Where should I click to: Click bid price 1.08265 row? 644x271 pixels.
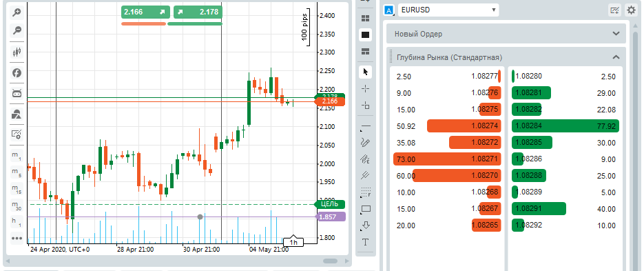point(446,225)
